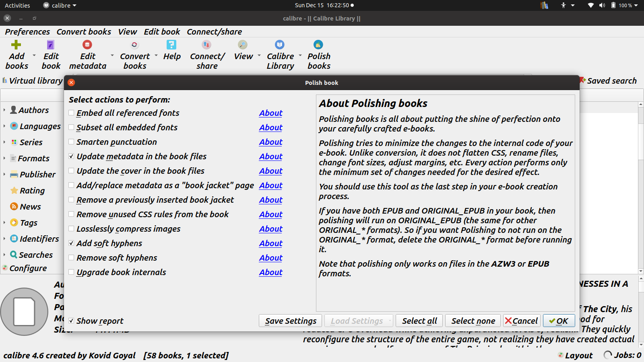644x362 pixels.
Task: Click the Searches magnifier icon
Action: [x=14, y=255]
